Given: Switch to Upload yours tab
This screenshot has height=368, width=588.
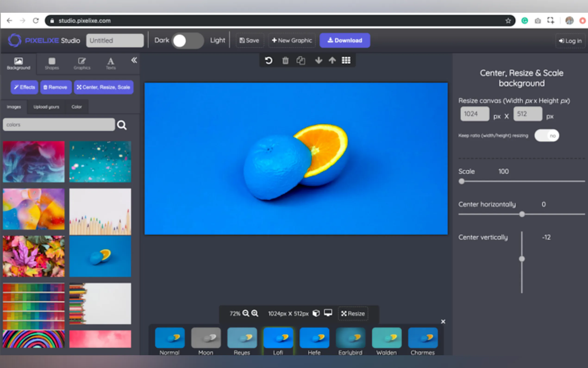Looking at the screenshot, I should click(46, 107).
